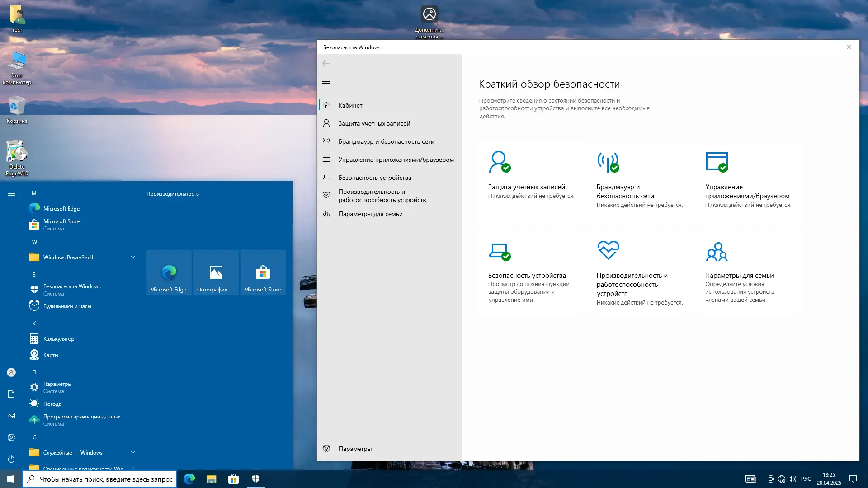
Task: Select Безопасность устройства sidebar item
Action: pos(374,178)
